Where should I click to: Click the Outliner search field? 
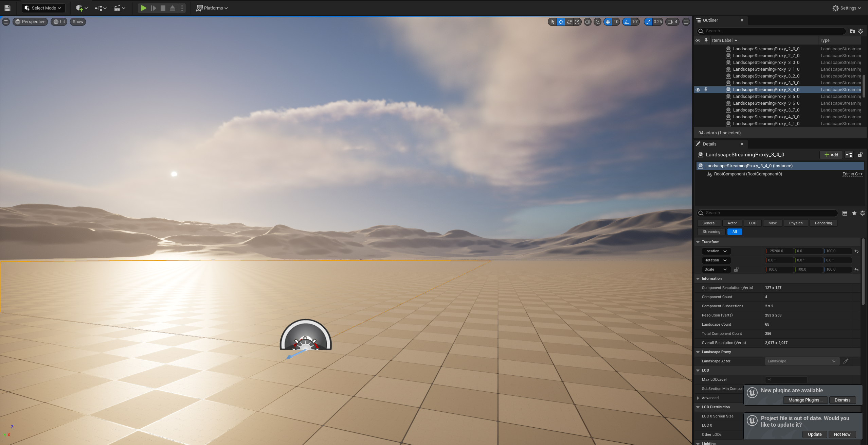point(774,31)
